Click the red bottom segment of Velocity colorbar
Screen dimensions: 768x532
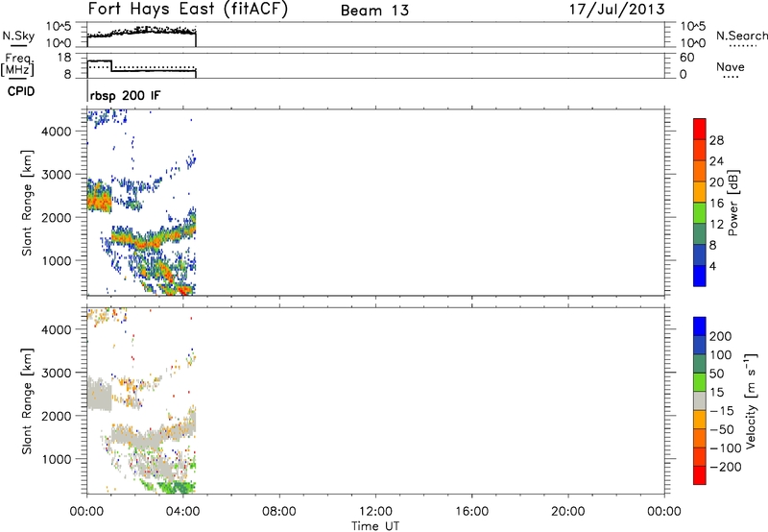[x=700, y=475]
